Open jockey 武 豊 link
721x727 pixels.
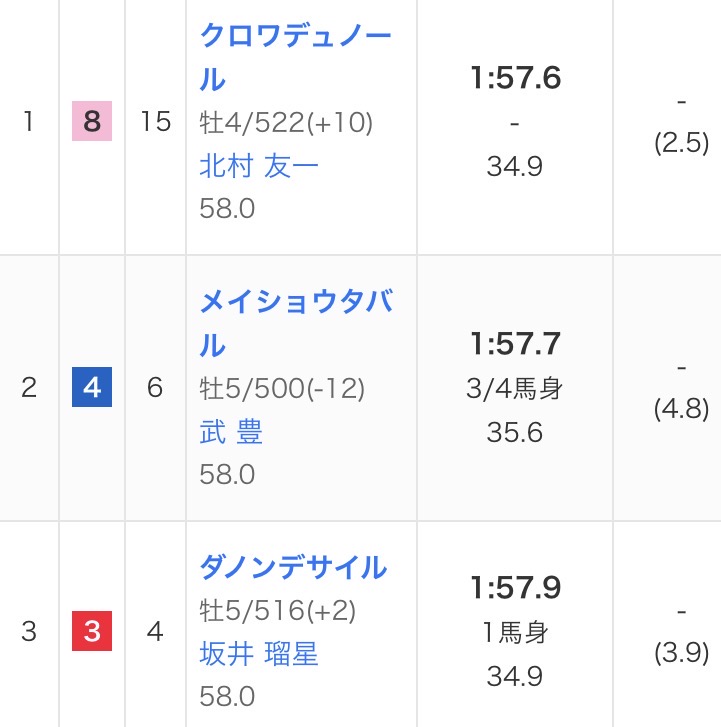(231, 431)
